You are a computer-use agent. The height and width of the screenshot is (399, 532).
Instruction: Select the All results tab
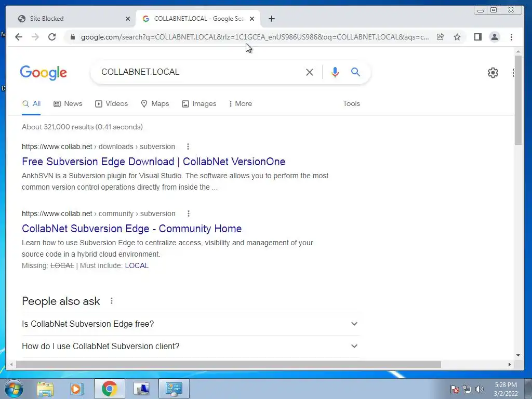coord(31,104)
